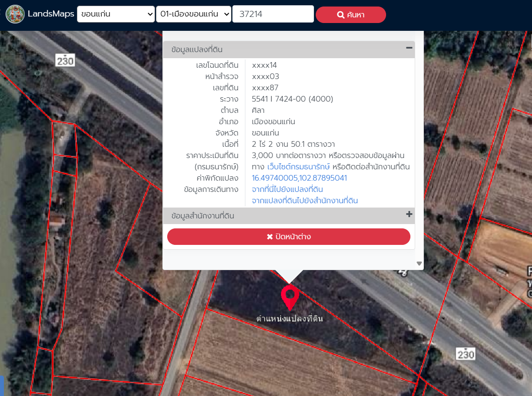Click the ข้อมูลสำนักงานที่ดิน section header text

click(x=203, y=216)
